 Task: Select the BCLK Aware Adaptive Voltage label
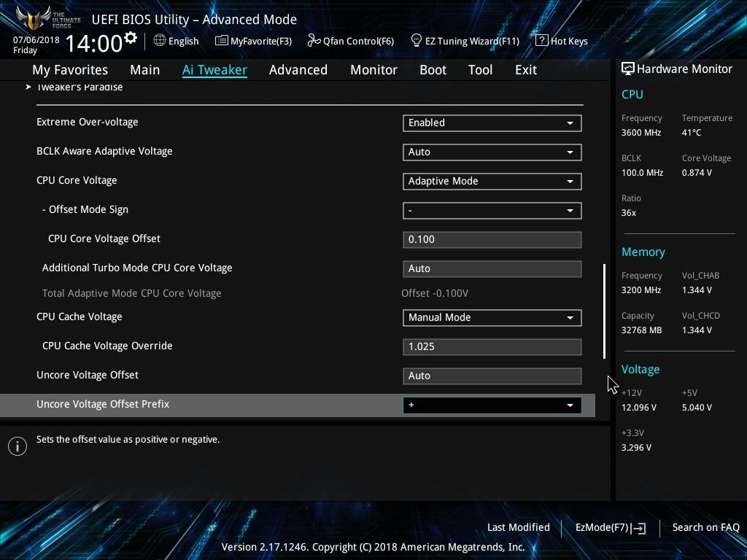click(104, 151)
